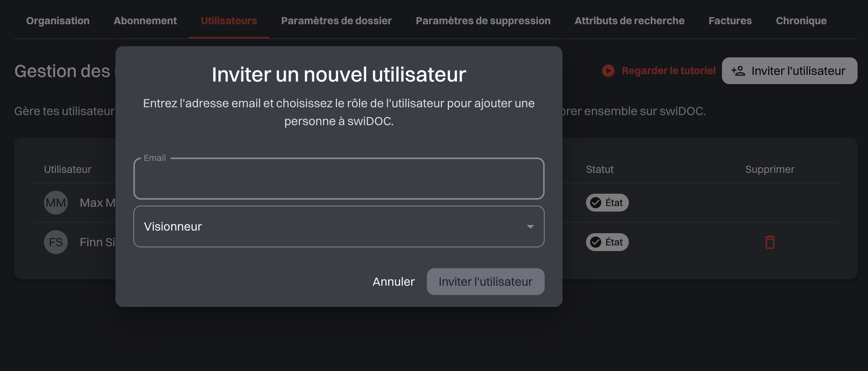Open the Chronique tab
The height and width of the screenshot is (371, 868).
[801, 21]
